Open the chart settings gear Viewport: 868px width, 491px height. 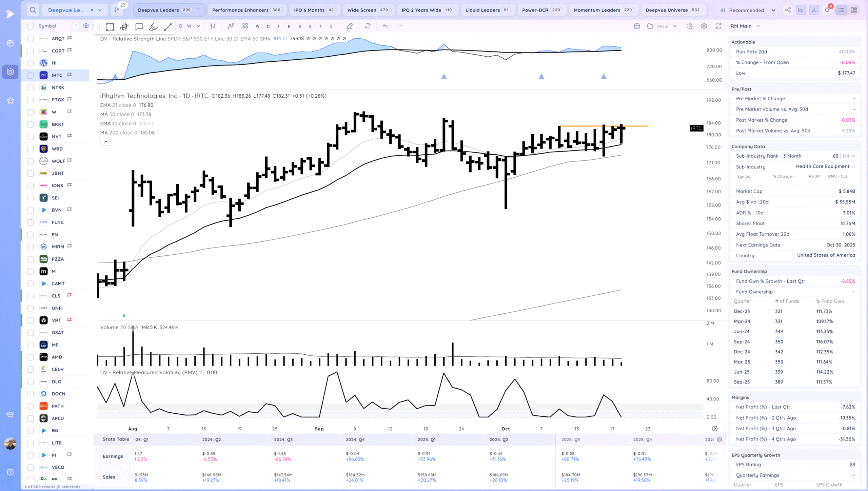point(704,26)
